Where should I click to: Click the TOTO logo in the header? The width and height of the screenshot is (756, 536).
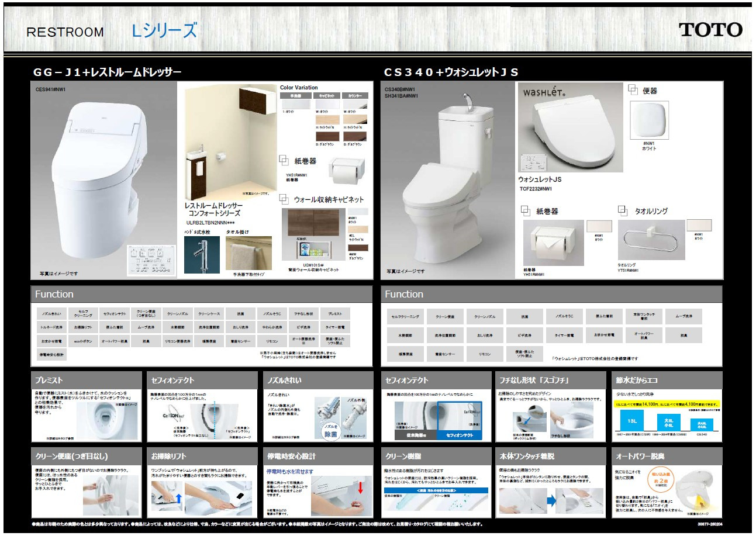pos(710,30)
